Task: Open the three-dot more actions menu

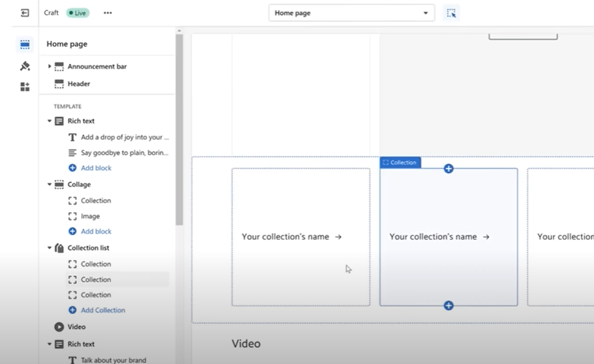Action: click(107, 13)
